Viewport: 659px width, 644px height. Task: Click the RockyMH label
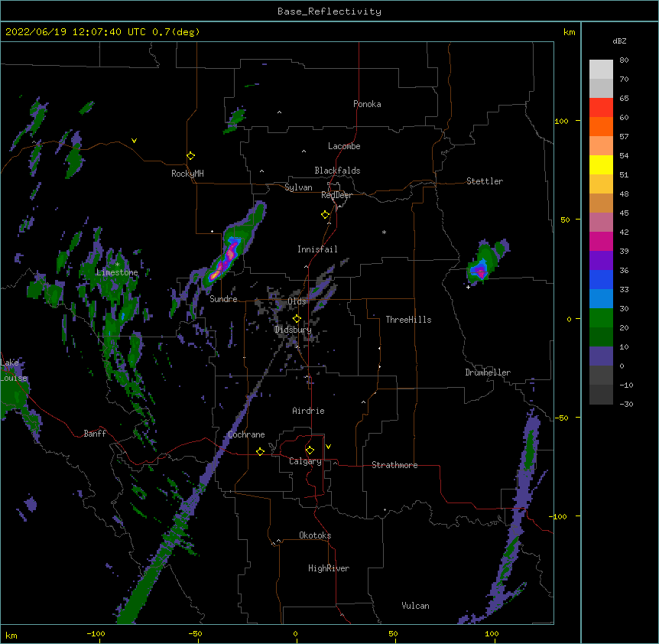tap(187, 174)
